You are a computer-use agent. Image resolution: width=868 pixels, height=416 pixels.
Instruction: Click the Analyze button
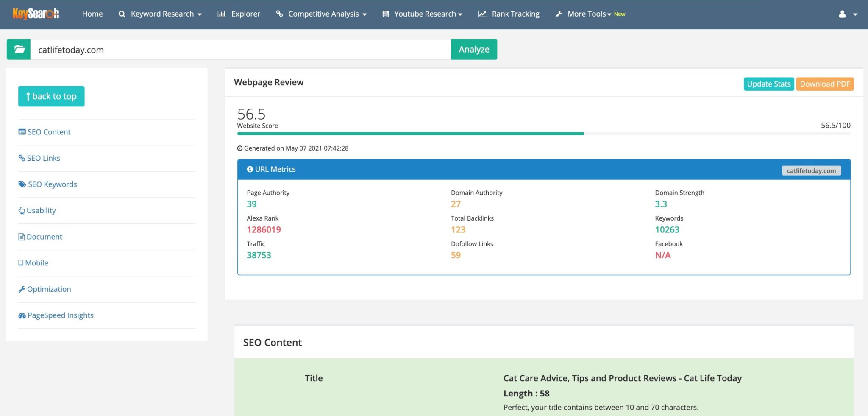click(x=474, y=49)
